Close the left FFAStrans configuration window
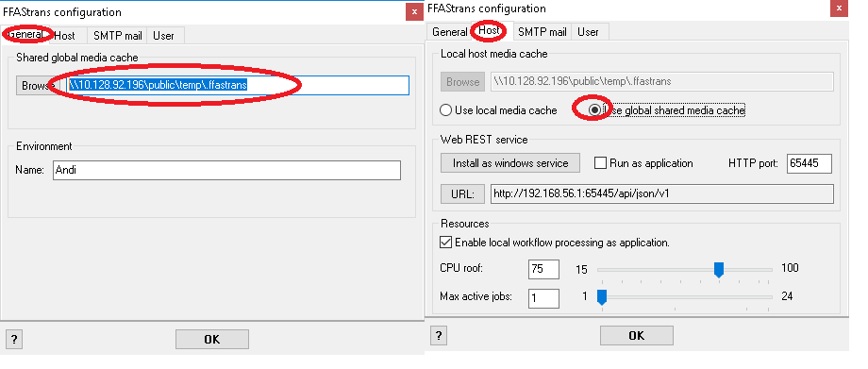The height and width of the screenshot is (369, 868). pos(414,11)
